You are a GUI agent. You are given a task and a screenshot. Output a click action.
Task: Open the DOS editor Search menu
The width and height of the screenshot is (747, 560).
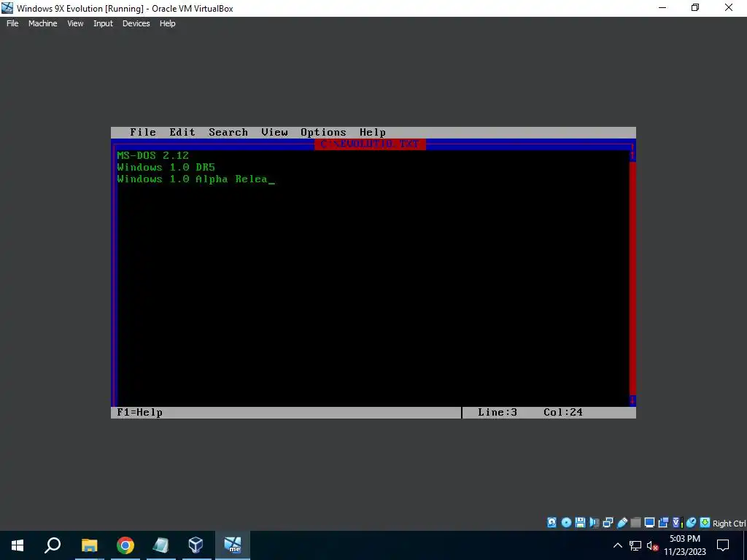228,133
